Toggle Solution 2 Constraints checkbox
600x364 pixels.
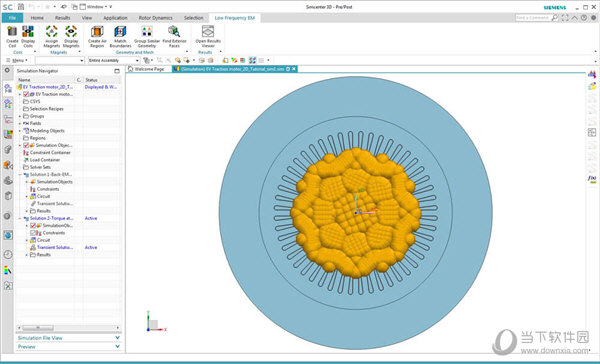coord(33,233)
